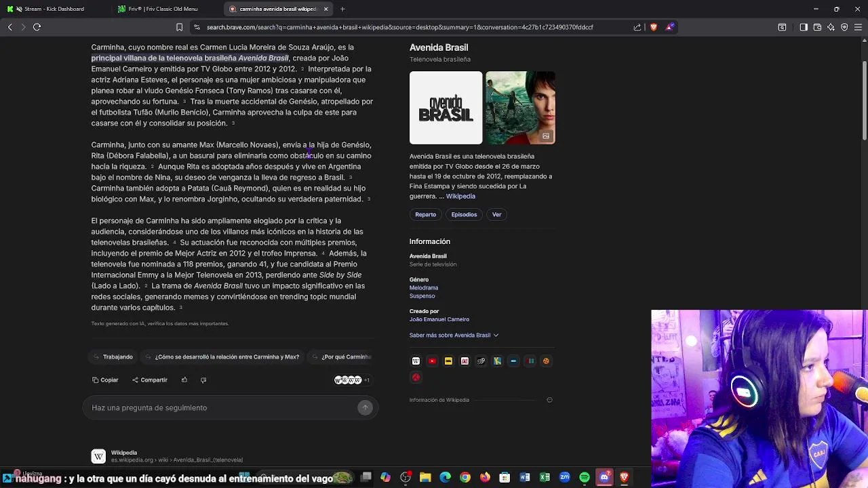
Task: Open the Brave Wallet icon
Action: click(817, 27)
